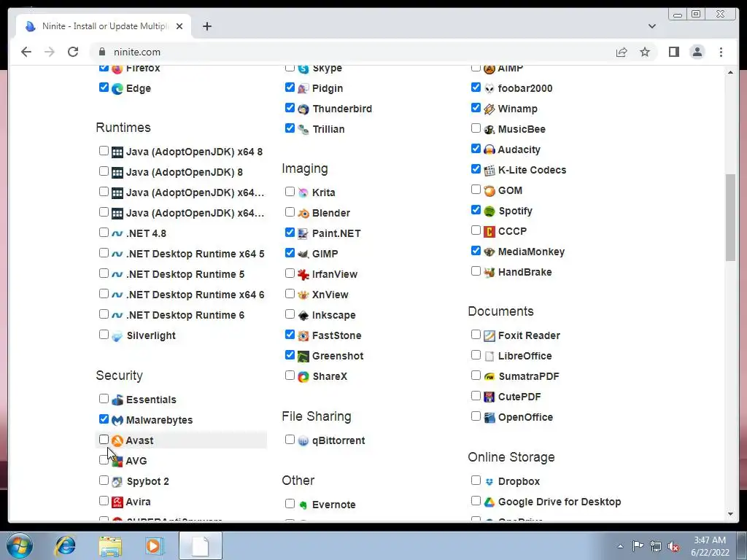Select the Ninite browser tab
747x560 pixels.
104,26
